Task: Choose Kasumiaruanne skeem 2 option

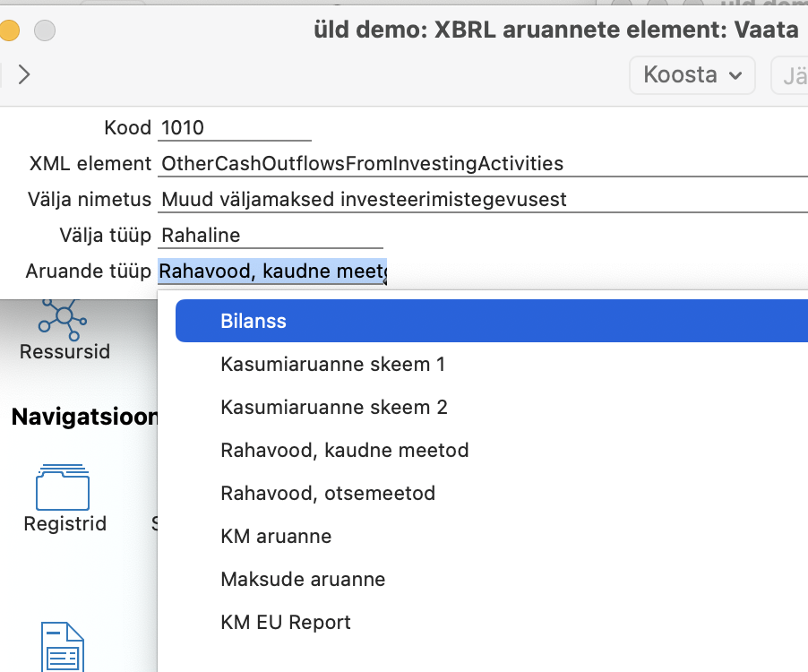Action: coord(333,407)
